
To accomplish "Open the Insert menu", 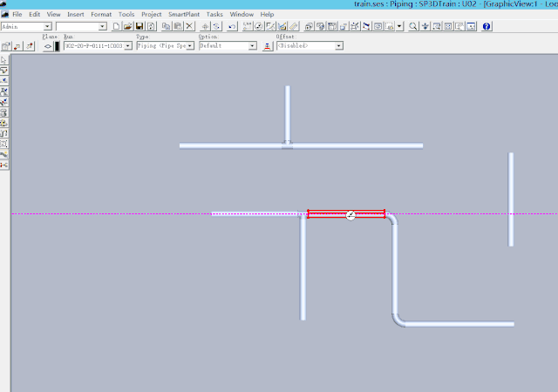I will pos(76,14).
